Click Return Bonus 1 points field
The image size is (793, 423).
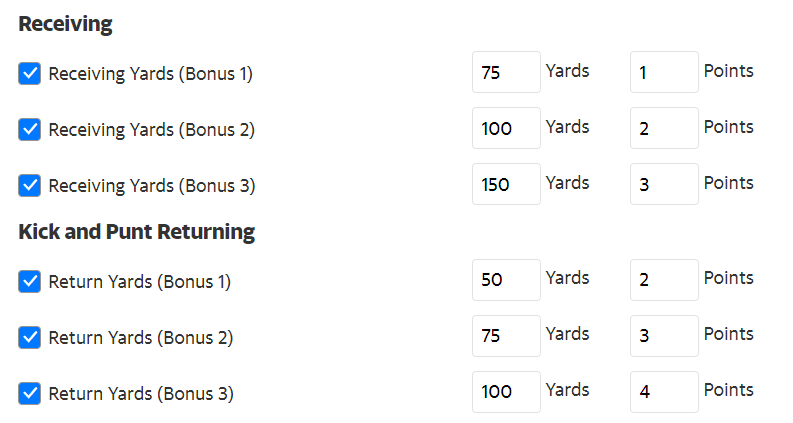pos(664,281)
